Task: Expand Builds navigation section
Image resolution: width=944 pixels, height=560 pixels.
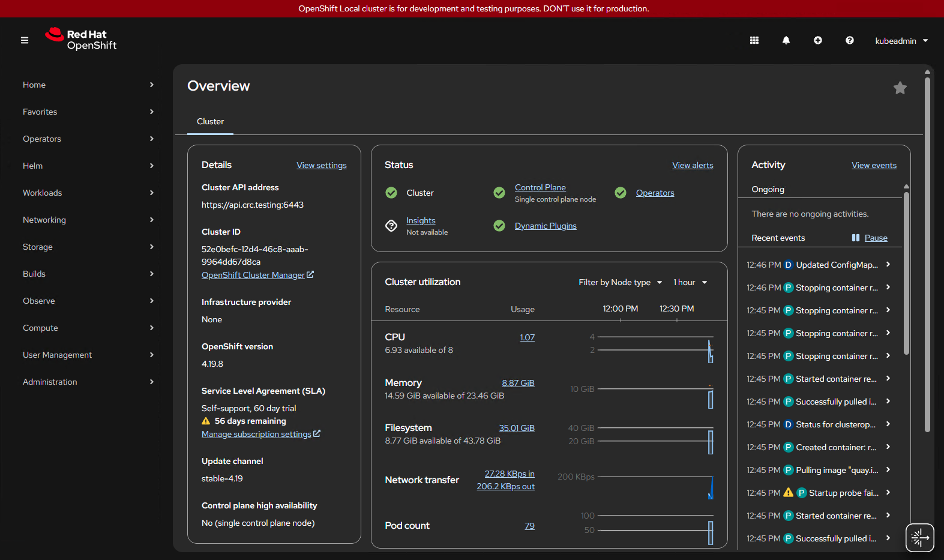Action: point(88,274)
